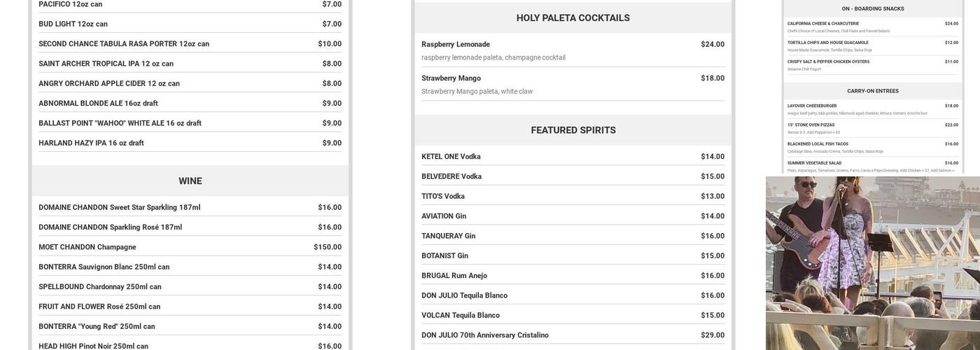
Task: Click the $150.00 Champagne price
Action: (328, 247)
